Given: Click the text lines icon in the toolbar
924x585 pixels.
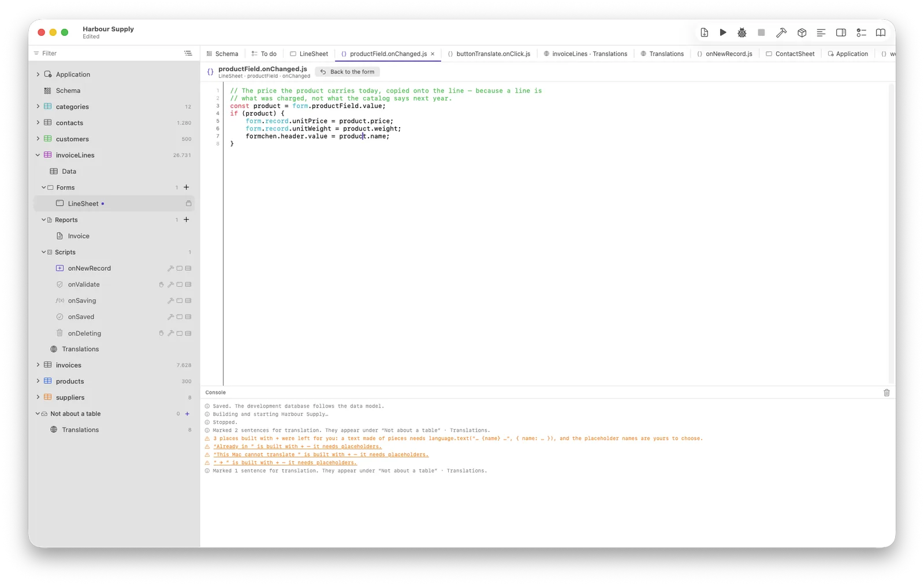Looking at the screenshot, I should pos(821,33).
